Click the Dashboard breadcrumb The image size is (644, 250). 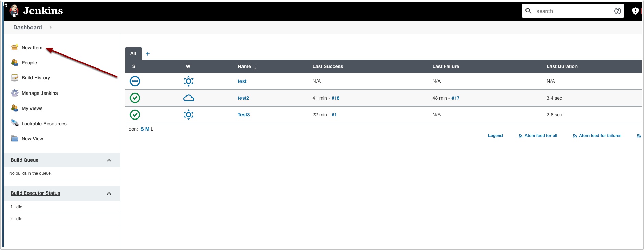point(27,27)
